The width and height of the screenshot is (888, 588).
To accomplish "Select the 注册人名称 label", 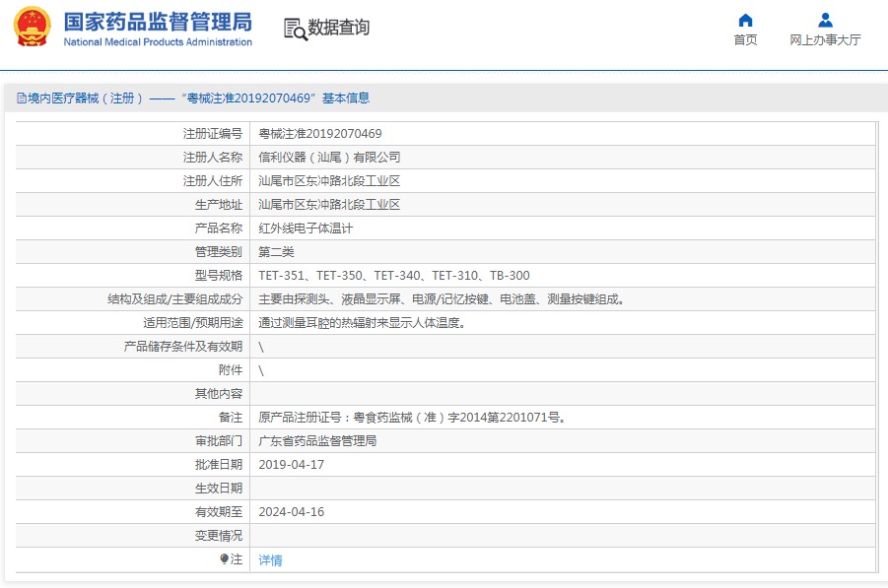I will click(212, 158).
